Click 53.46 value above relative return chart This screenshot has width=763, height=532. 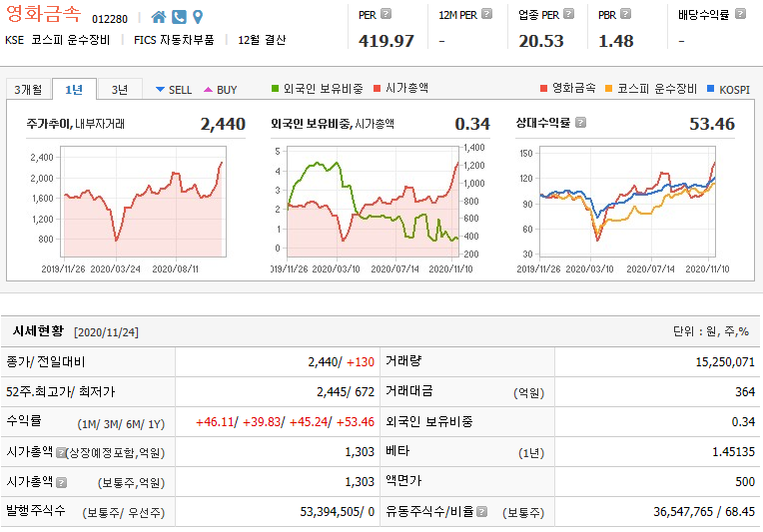point(711,124)
